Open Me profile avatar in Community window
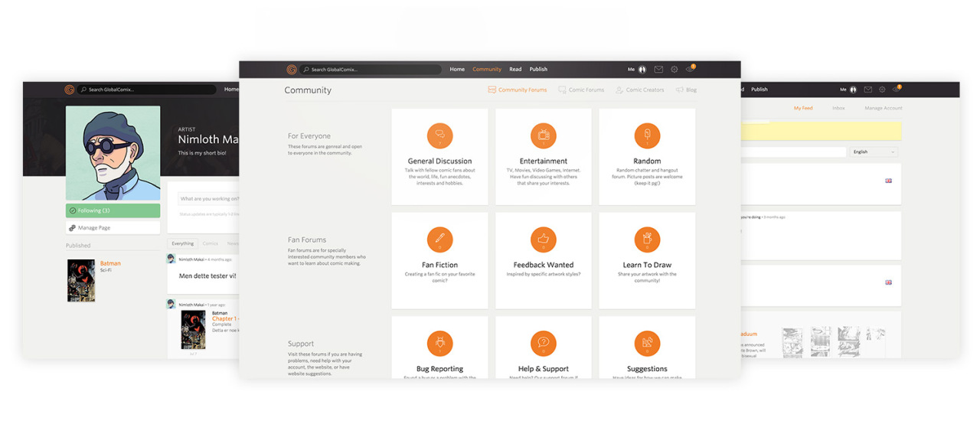Viewport: 980px width, 434px height. click(x=642, y=70)
